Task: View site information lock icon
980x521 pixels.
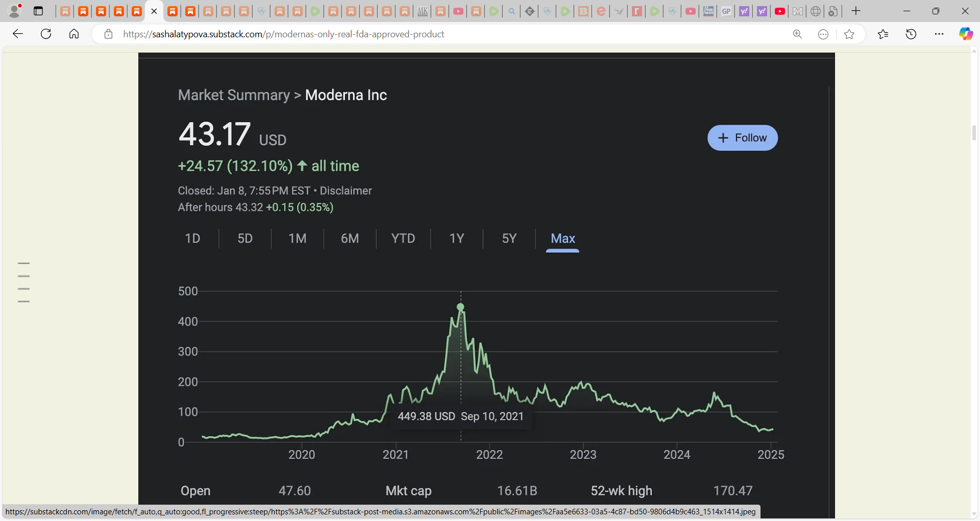Action: point(108,34)
